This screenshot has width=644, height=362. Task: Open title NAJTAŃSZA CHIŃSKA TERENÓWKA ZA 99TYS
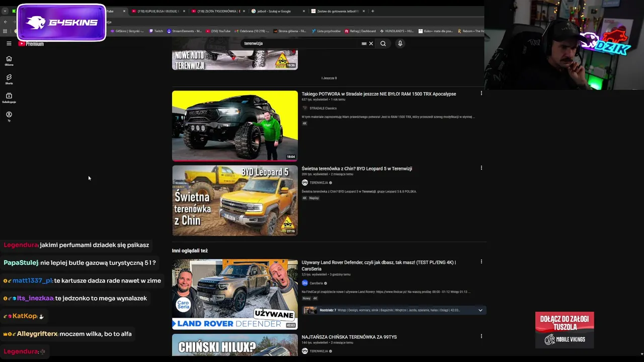coord(349,337)
